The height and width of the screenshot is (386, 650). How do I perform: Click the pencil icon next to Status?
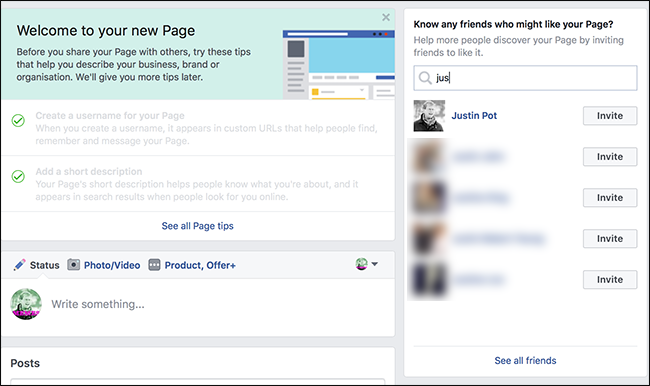(19, 265)
